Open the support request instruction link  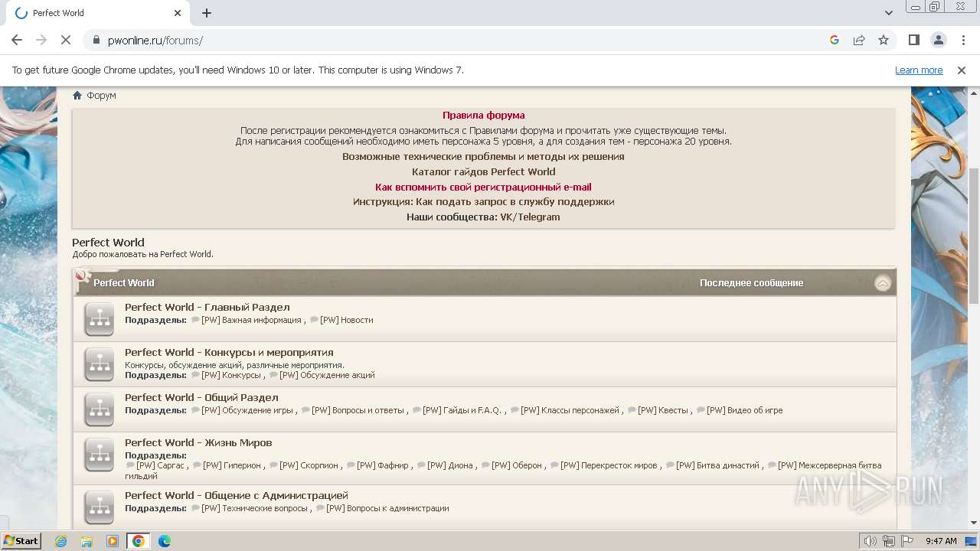(484, 202)
